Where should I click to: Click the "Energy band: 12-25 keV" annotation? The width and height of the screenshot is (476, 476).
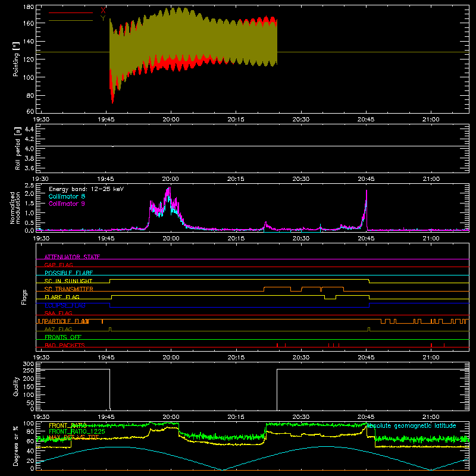(x=86, y=189)
